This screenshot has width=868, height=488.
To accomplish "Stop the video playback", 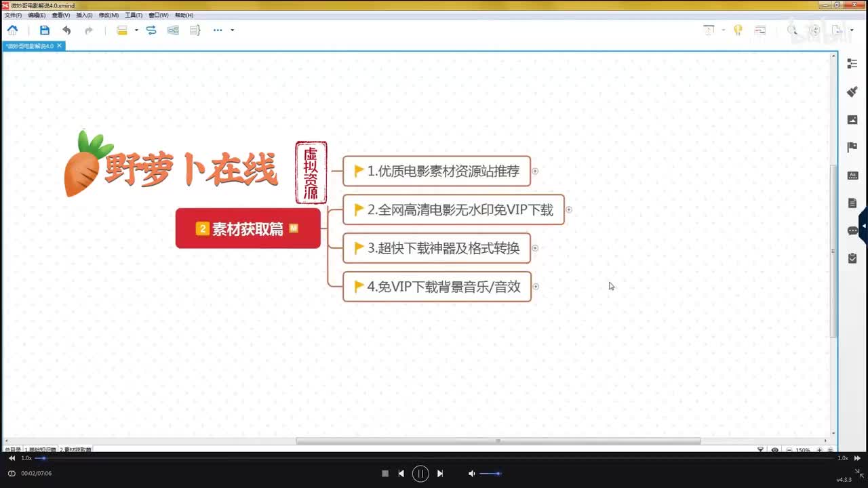I will pyautogui.click(x=385, y=474).
